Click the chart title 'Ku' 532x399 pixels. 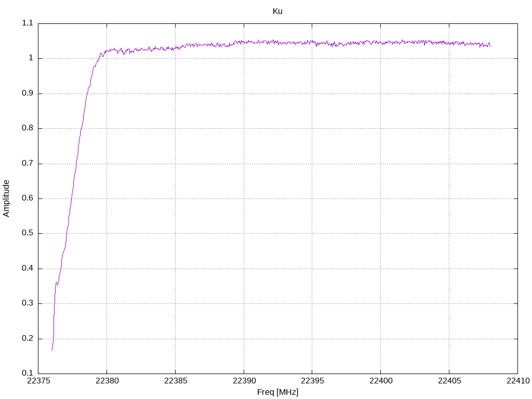click(277, 11)
